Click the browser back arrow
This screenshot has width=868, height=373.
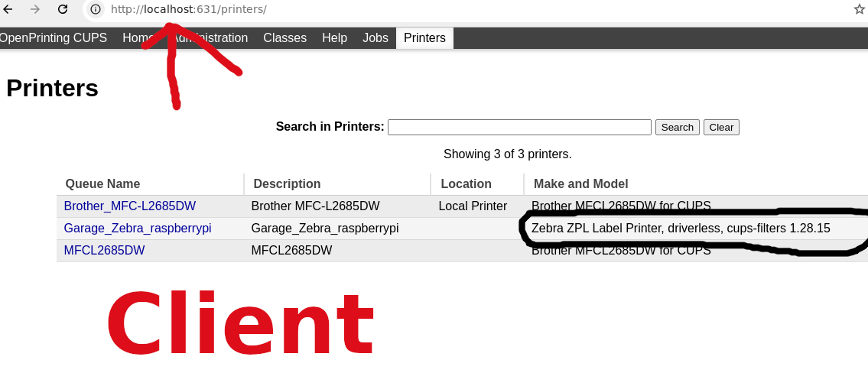click(8, 10)
